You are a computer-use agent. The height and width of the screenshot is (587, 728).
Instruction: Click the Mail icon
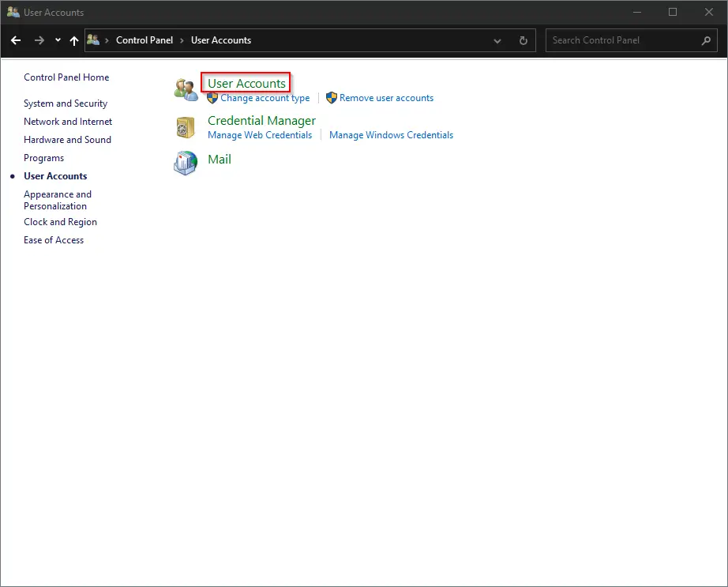point(186,163)
